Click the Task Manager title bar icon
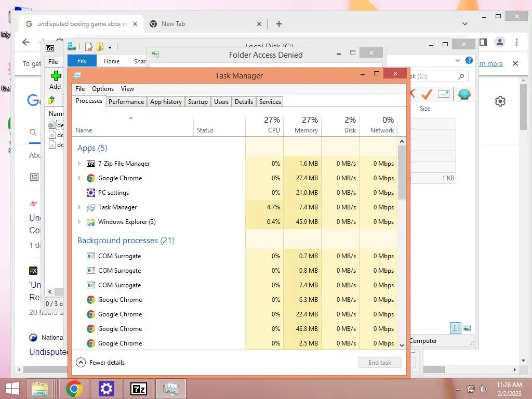Screen dimensions: 532x399 77,76
